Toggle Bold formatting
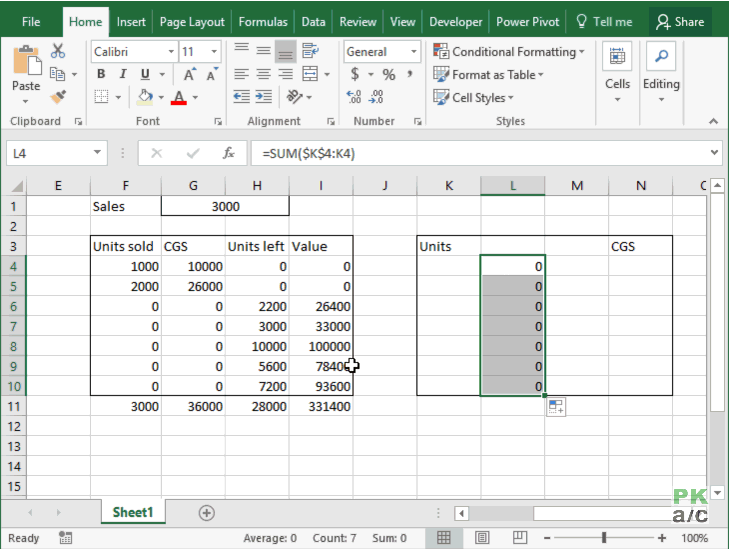 [101, 75]
